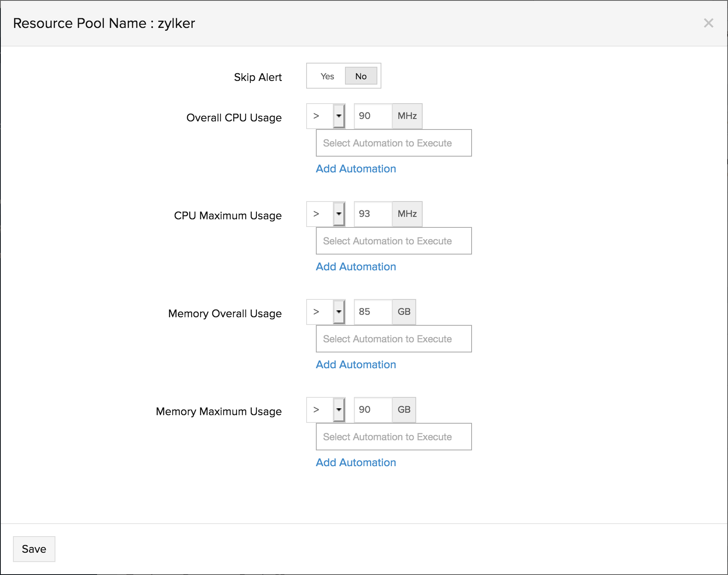Click the Memory Maximum Usage value field
The image size is (728, 575).
click(373, 410)
